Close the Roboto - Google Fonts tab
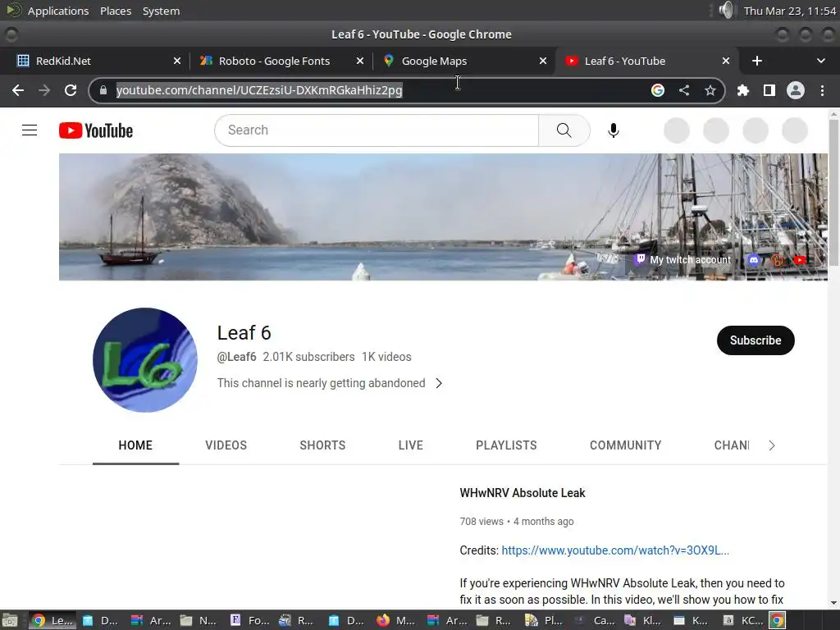The width and height of the screenshot is (840, 630). tap(360, 61)
